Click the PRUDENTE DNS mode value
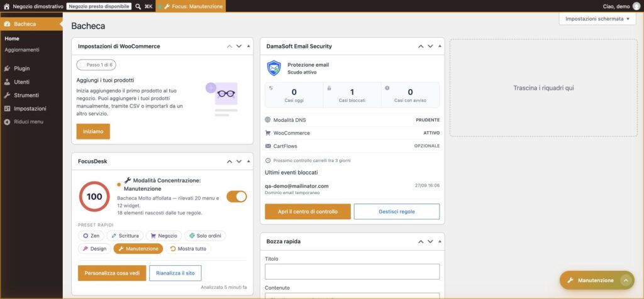 pos(428,120)
